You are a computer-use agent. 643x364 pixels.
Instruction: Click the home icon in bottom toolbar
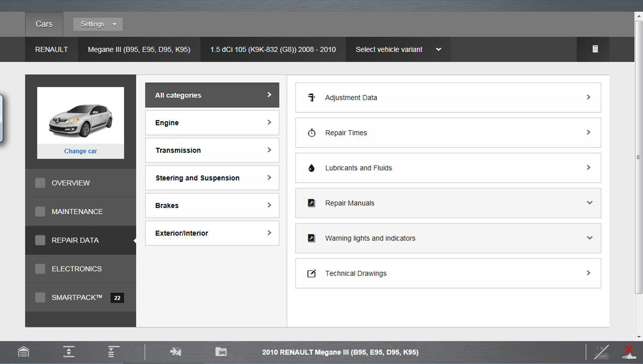point(24,352)
